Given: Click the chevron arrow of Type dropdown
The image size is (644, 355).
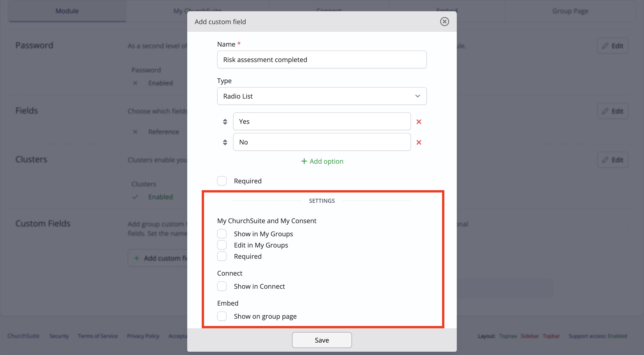Looking at the screenshot, I should tap(417, 96).
